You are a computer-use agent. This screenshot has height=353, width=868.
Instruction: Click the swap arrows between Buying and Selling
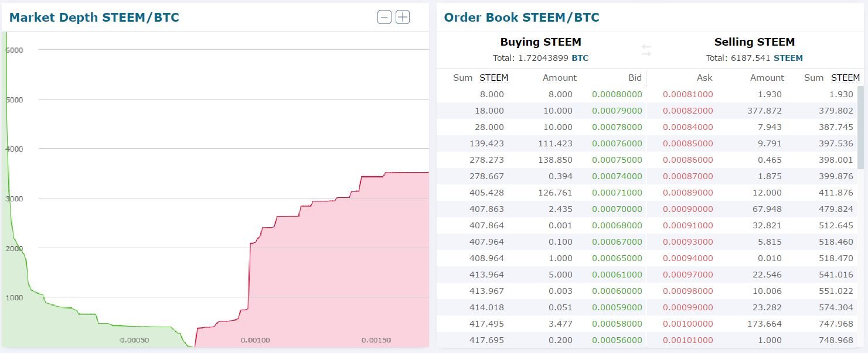[646, 50]
